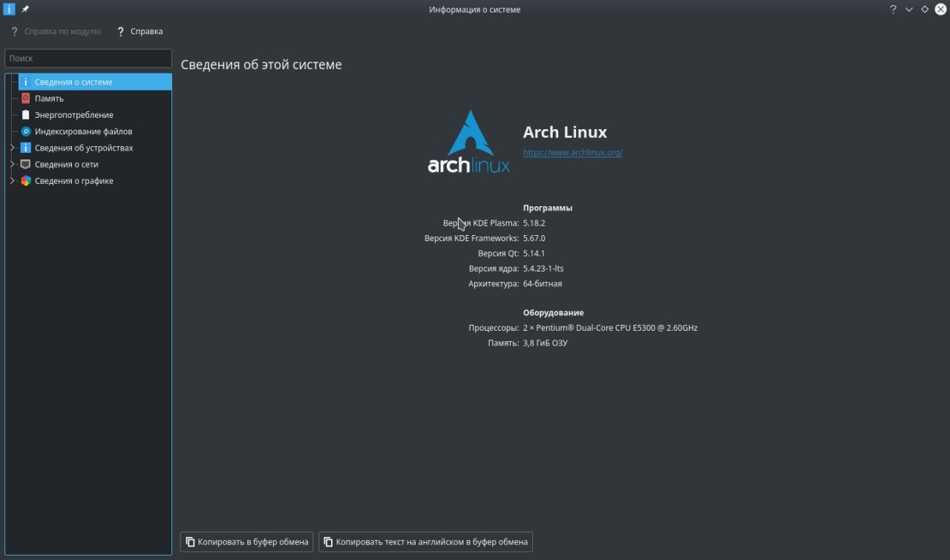Click the "Оборудование" section heading
950x560 pixels.
(x=554, y=313)
